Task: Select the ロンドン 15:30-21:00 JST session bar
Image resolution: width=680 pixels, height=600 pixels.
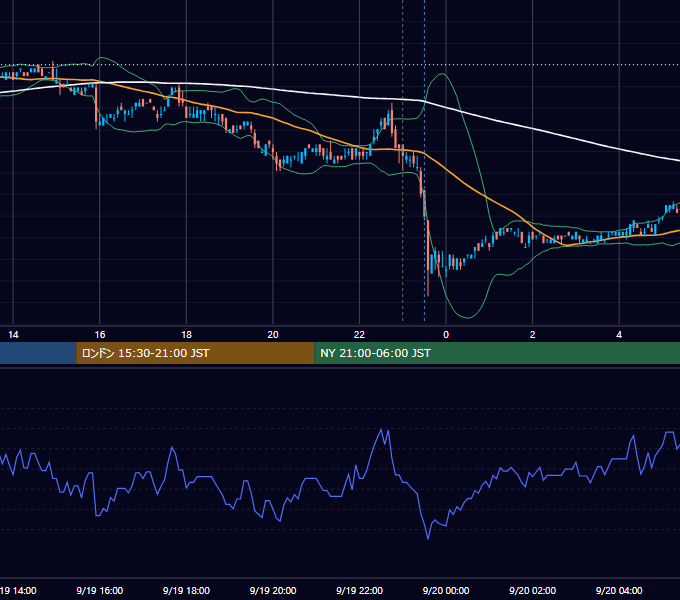Action: tap(195, 353)
